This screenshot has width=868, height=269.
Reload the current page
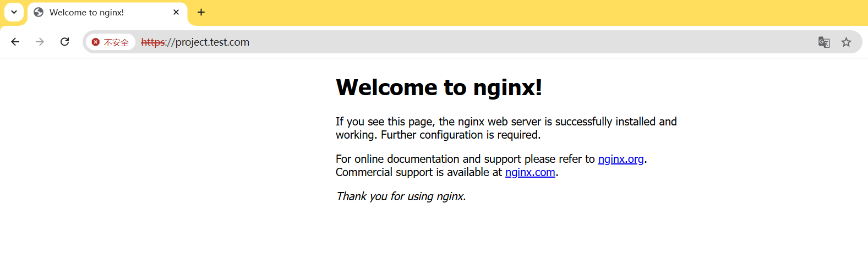coord(64,42)
